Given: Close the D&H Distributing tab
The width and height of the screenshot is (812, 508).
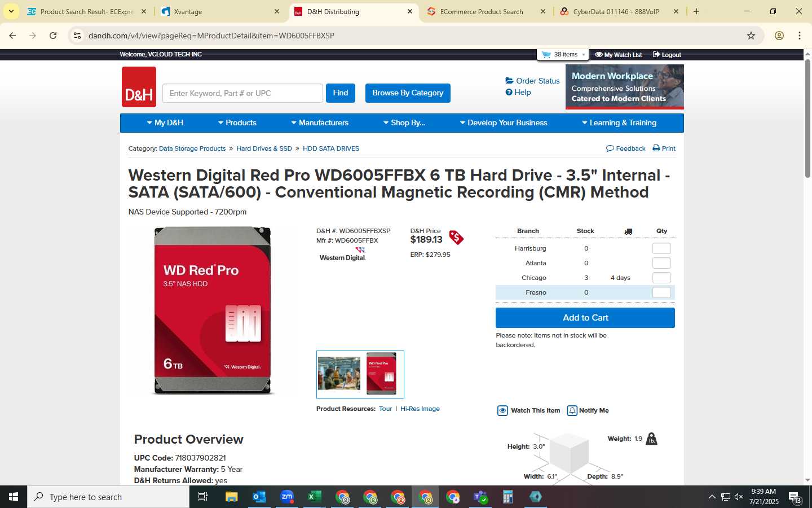Looking at the screenshot, I should tap(410, 11).
